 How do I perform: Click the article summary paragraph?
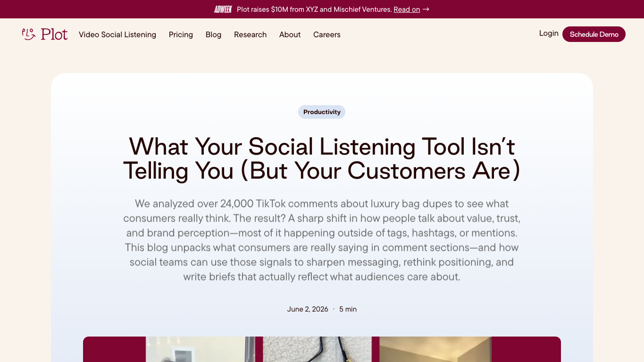tap(322, 240)
